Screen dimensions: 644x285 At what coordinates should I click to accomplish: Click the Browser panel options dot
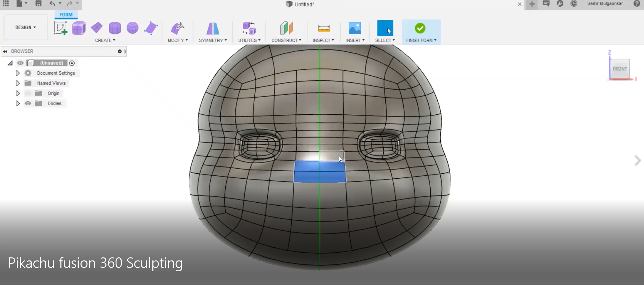click(120, 51)
